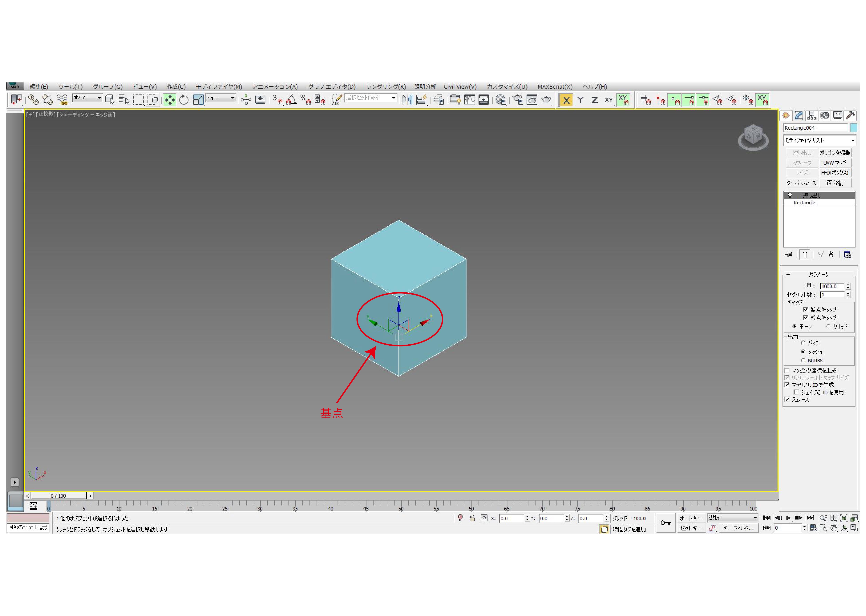
Task: Select the グリッド radio button
Action: (828, 326)
